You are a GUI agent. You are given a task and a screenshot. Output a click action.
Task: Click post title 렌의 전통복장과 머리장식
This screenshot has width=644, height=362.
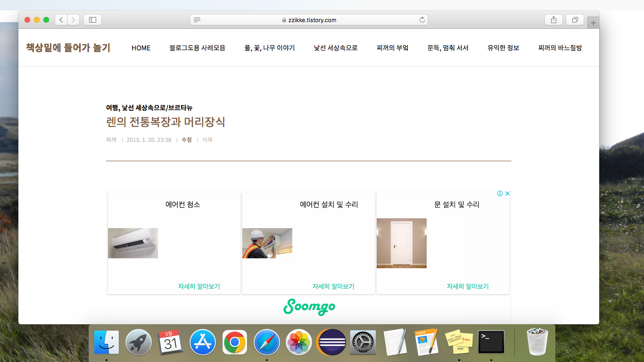(x=165, y=122)
